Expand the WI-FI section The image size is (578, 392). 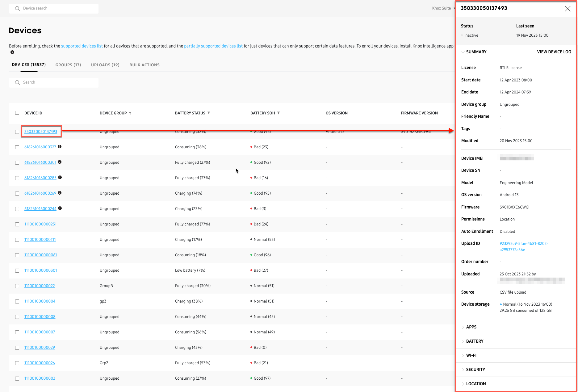point(469,355)
